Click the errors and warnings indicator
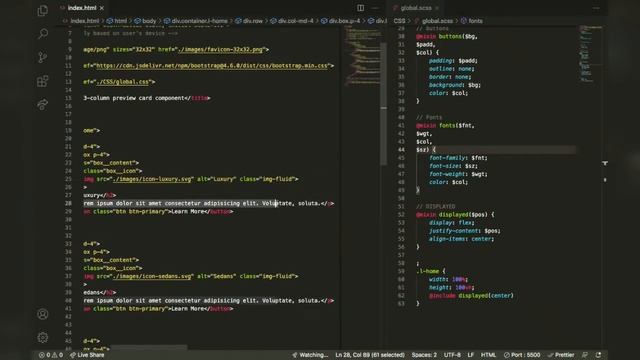Screen dimensions: 640x360 click(51, 355)
